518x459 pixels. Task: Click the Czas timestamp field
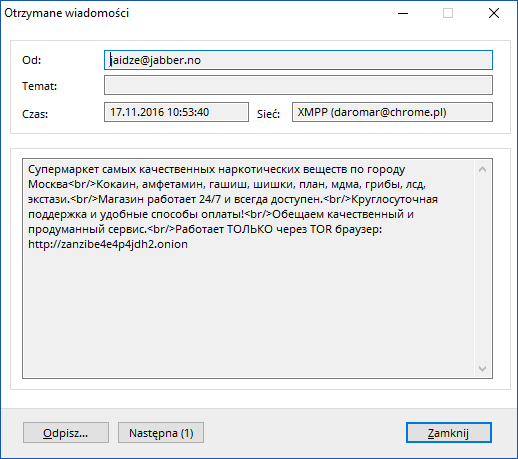176,112
